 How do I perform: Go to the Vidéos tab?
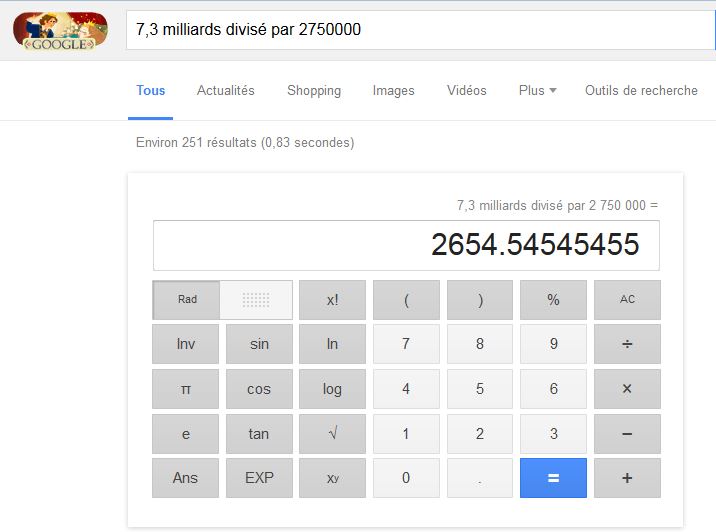[467, 90]
